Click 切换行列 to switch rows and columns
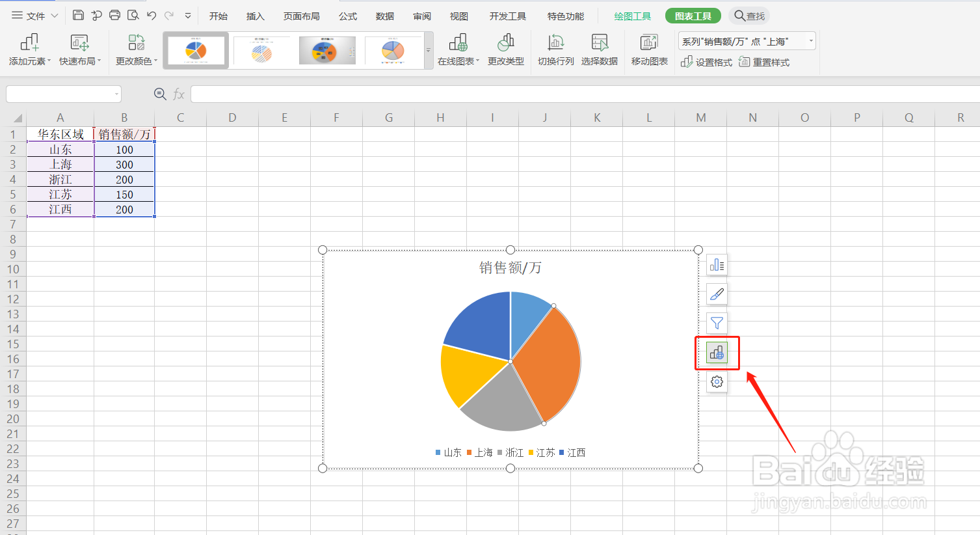Image resolution: width=980 pixels, height=535 pixels. coord(556,49)
